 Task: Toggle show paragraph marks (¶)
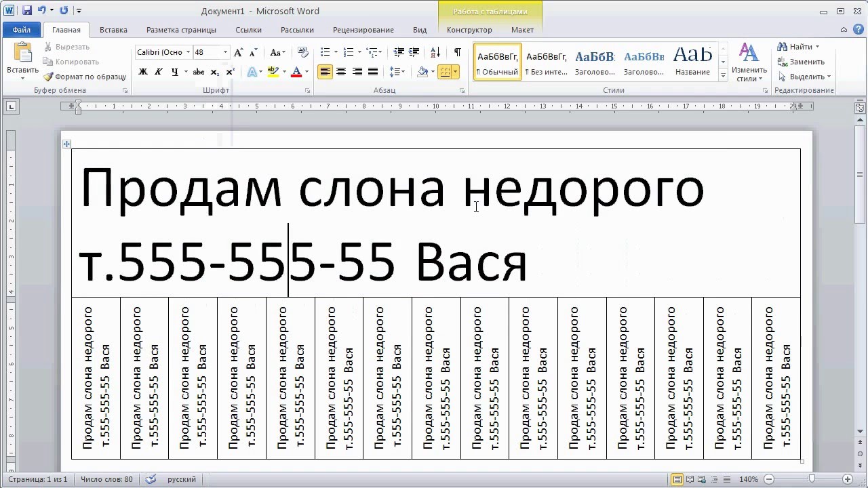tap(458, 52)
